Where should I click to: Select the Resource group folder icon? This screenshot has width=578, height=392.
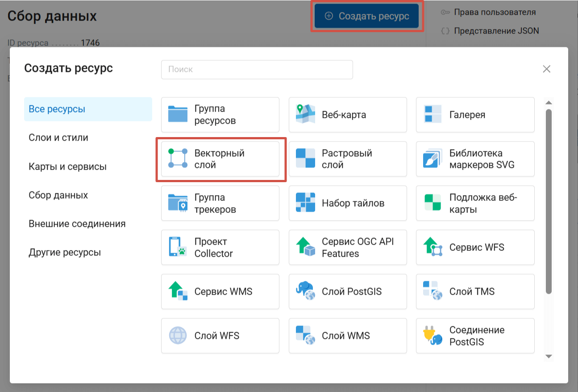pyautogui.click(x=178, y=115)
